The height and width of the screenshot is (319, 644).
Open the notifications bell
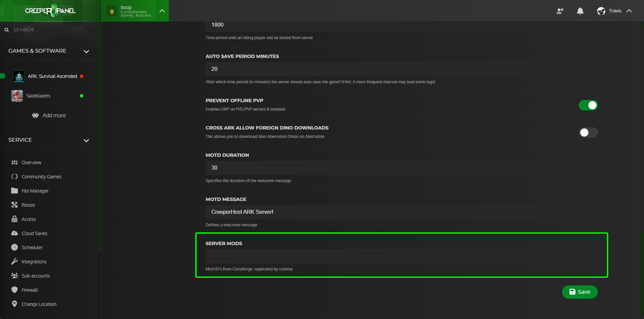[x=580, y=11]
